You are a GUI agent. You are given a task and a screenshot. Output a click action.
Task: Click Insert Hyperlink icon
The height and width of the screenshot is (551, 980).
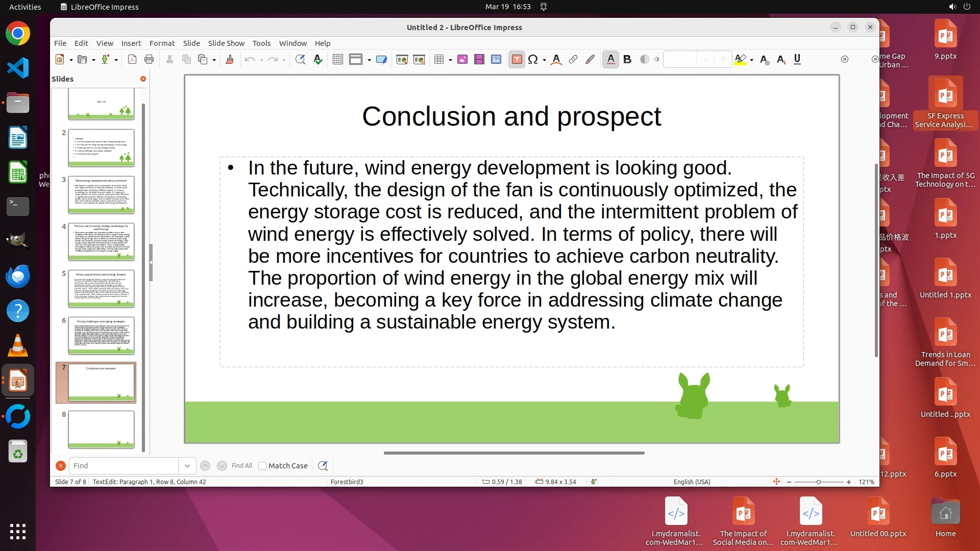(573, 60)
